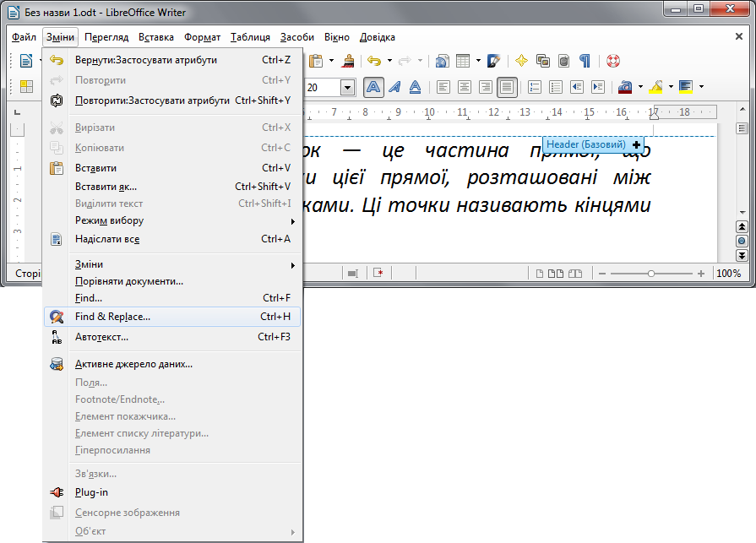
Task: Apply the paragraph background color icon
Action: coord(686,87)
